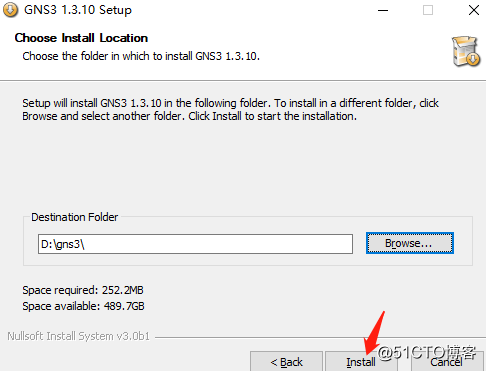Click the GNS3 1.3.10 Setup title text
The width and height of the screenshot is (486, 371).
pyautogui.click(x=78, y=10)
